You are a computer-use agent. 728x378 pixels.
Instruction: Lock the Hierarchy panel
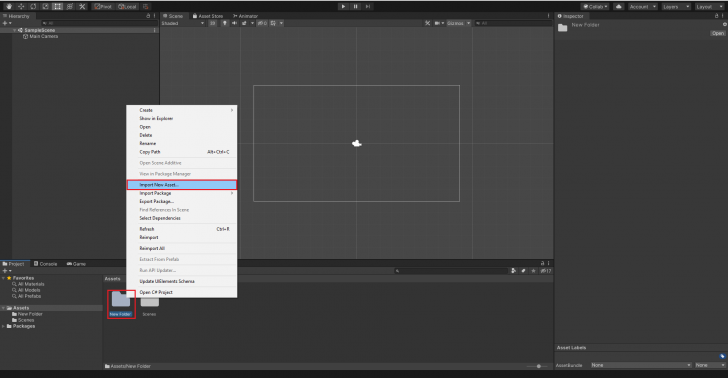pos(148,16)
